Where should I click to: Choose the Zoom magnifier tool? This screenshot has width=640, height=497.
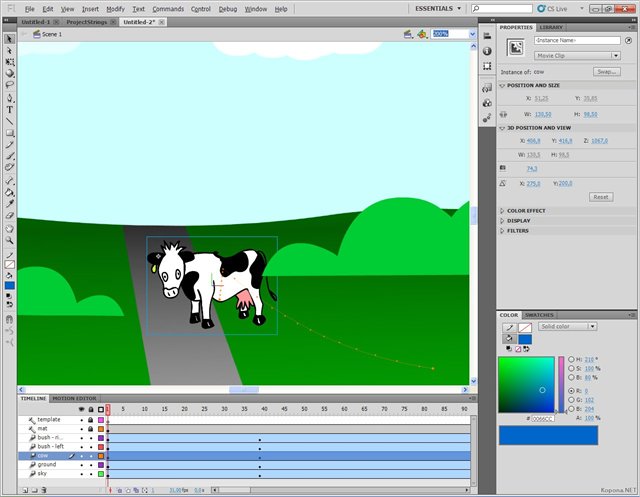[x=10, y=240]
